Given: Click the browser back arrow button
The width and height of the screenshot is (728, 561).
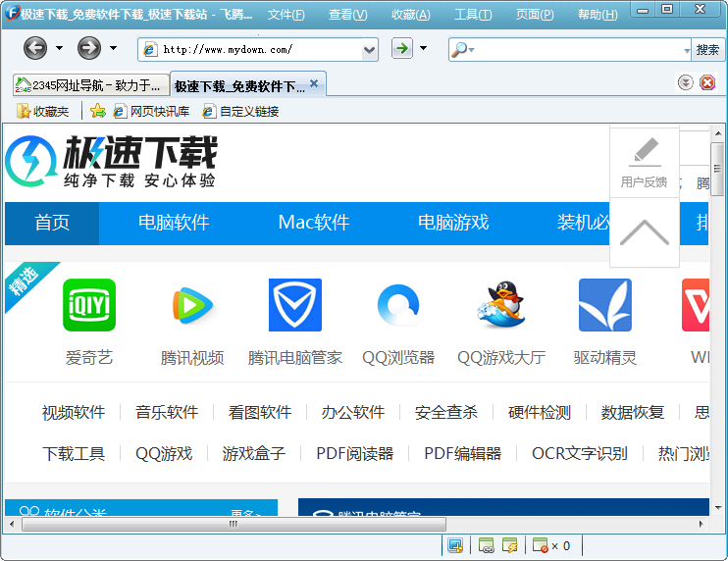Looking at the screenshot, I should pos(35,48).
